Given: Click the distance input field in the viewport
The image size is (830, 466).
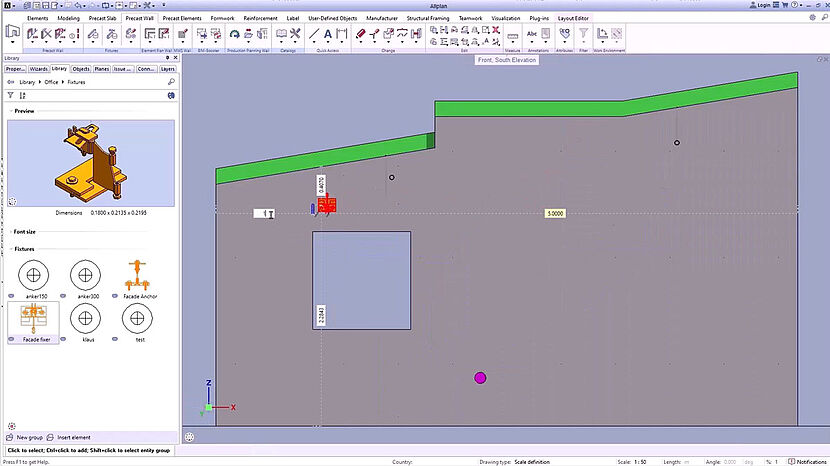Looking at the screenshot, I should point(264,213).
